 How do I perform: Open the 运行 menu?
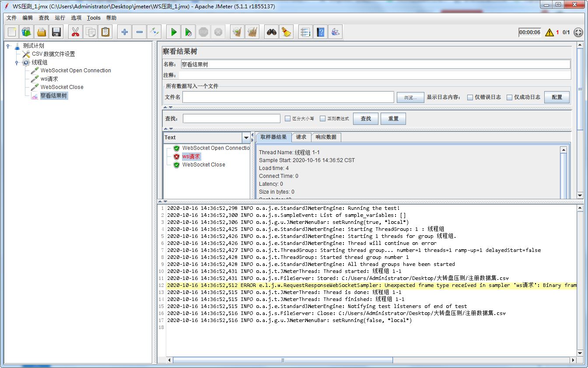(x=60, y=18)
